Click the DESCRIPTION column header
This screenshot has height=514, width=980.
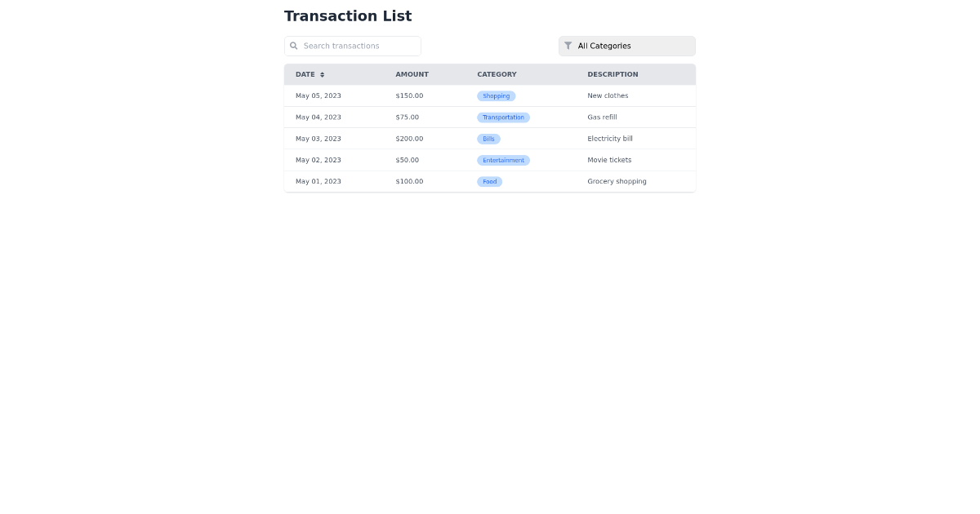[612, 74]
